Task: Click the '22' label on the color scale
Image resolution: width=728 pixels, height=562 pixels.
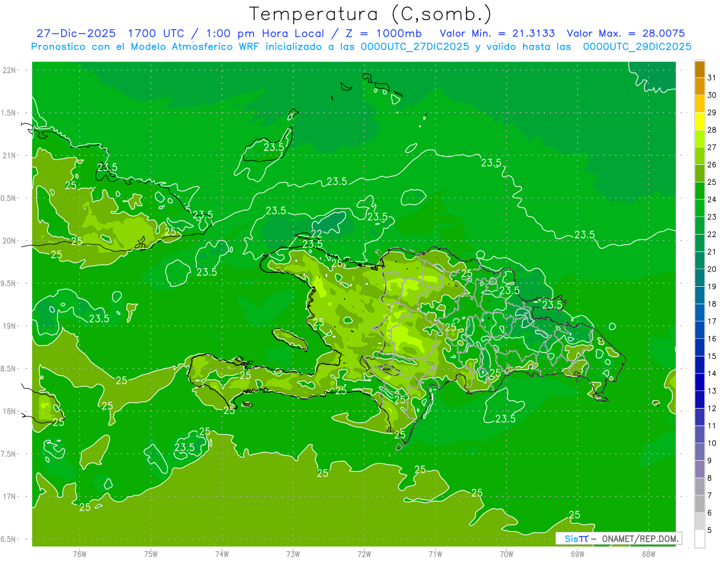Action: pyautogui.click(x=712, y=234)
